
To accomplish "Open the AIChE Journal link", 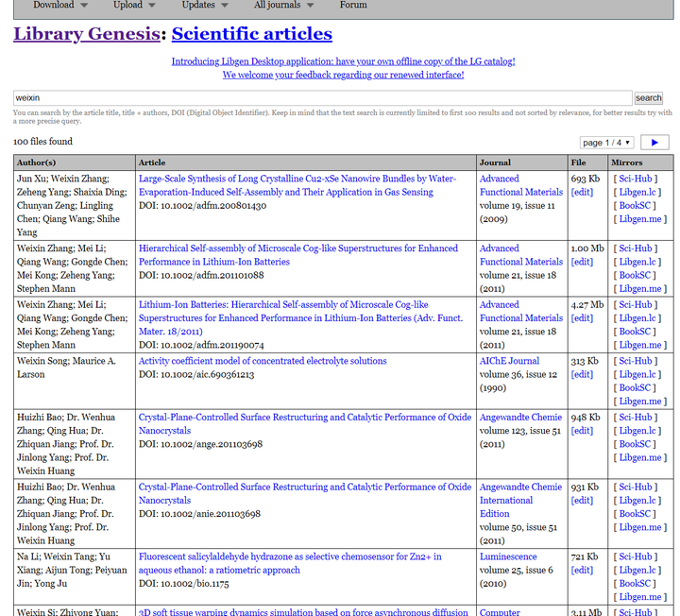I will point(509,361).
